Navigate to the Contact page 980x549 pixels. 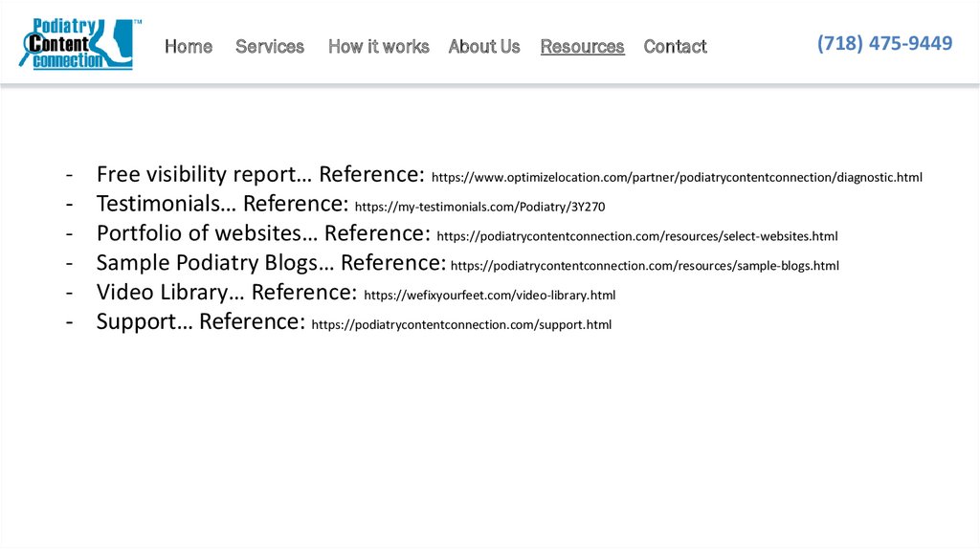tap(675, 46)
